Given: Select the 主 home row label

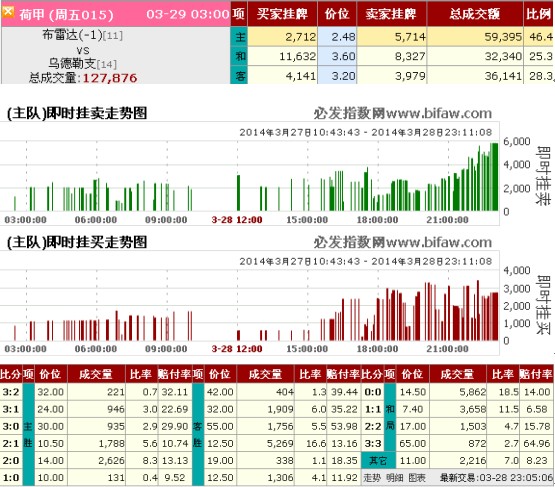Looking at the screenshot, I should [x=240, y=37].
